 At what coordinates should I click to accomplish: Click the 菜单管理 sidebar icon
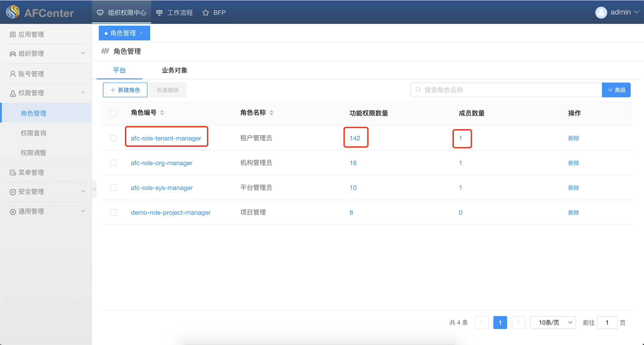click(x=13, y=173)
